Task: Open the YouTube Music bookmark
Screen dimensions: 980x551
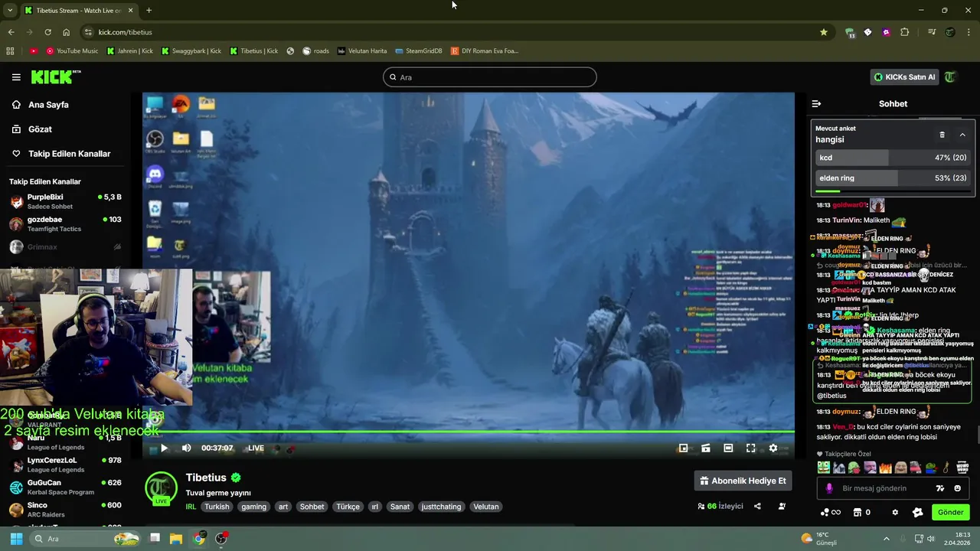Action: pos(72,51)
